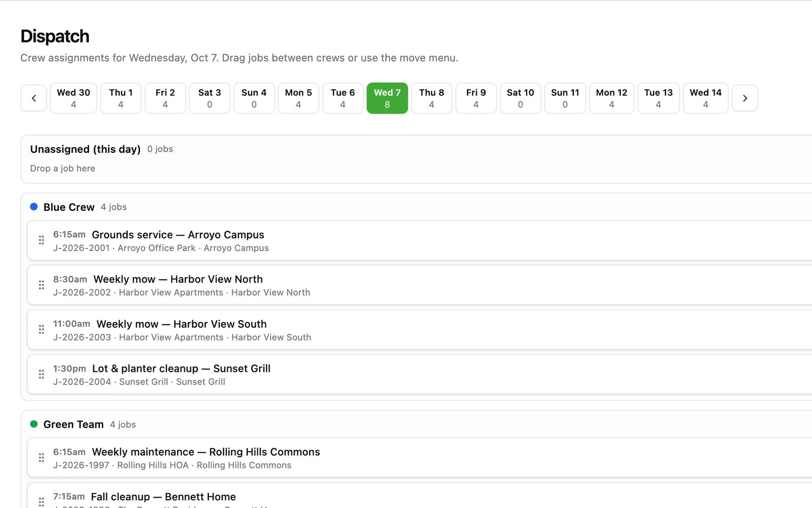Screen dimensions: 812x508
Task: Open job Weekly mow — Harbor View North
Action: (178, 279)
